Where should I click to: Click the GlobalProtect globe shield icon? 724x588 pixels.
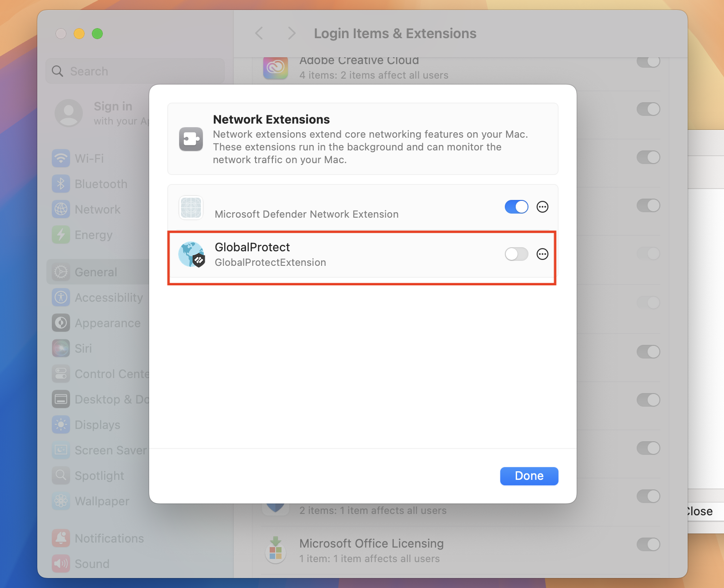coord(191,254)
